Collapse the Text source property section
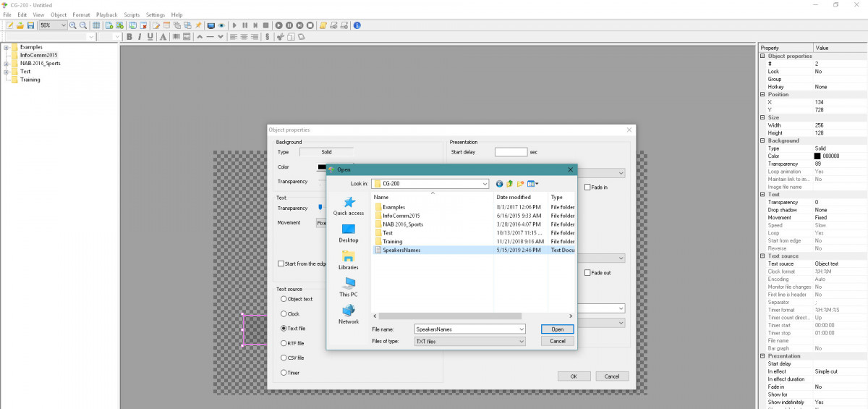The image size is (868, 409). point(762,256)
